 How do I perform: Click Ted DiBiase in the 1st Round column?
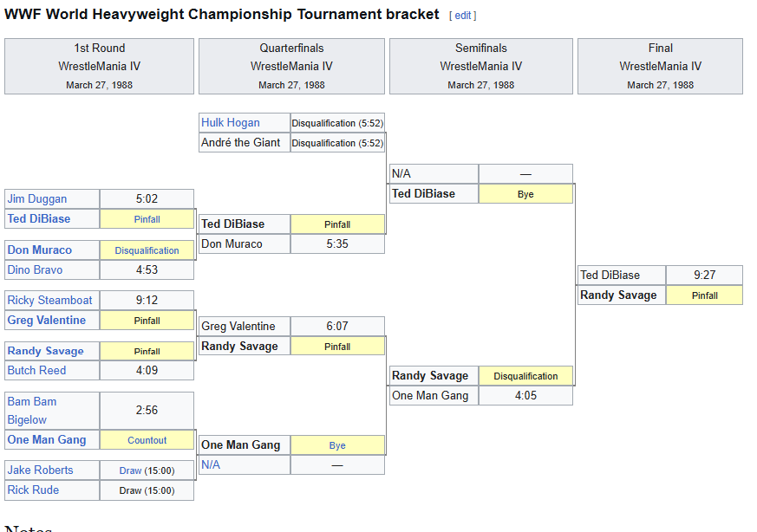(x=39, y=218)
